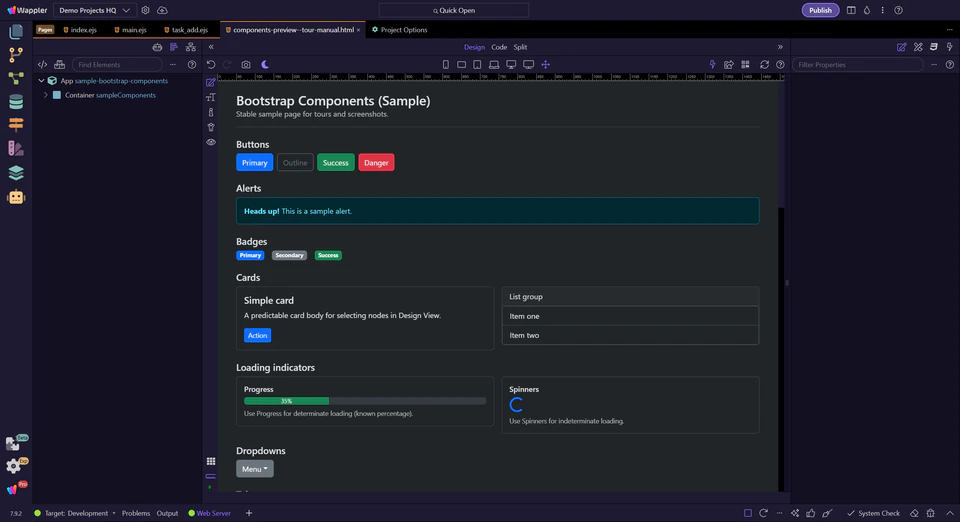960x522 pixels.
Task: Switch to Split view
Action: [520, 47]
